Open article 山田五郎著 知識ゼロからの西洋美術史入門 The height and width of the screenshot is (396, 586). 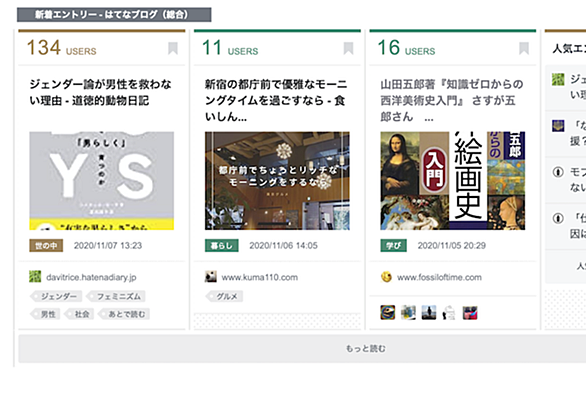tap(451, 100)
